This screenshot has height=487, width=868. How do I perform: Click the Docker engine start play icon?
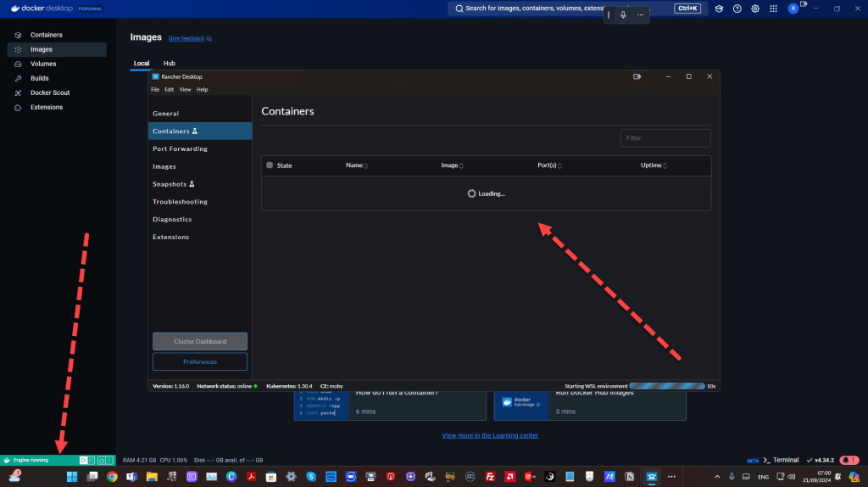[x=83, y=460]
